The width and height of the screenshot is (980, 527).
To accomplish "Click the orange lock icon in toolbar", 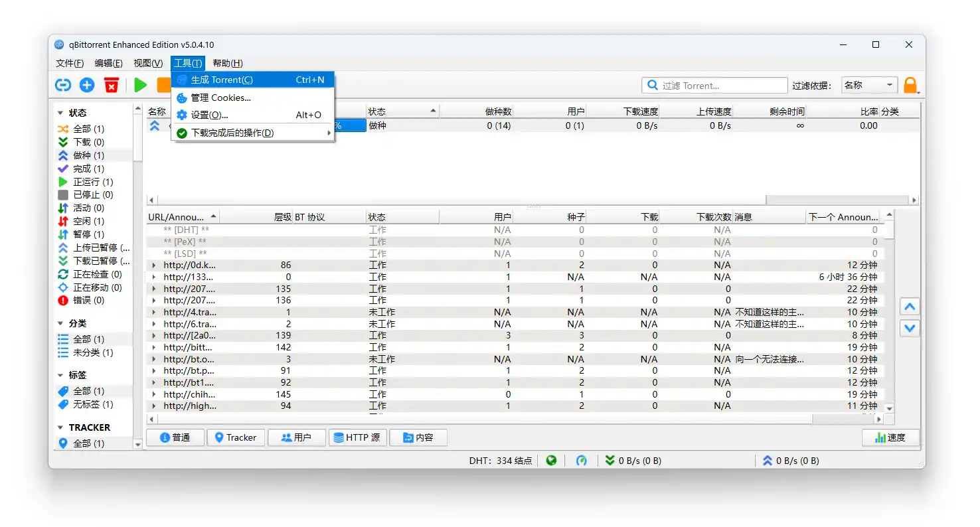I will tap(910, 85).
